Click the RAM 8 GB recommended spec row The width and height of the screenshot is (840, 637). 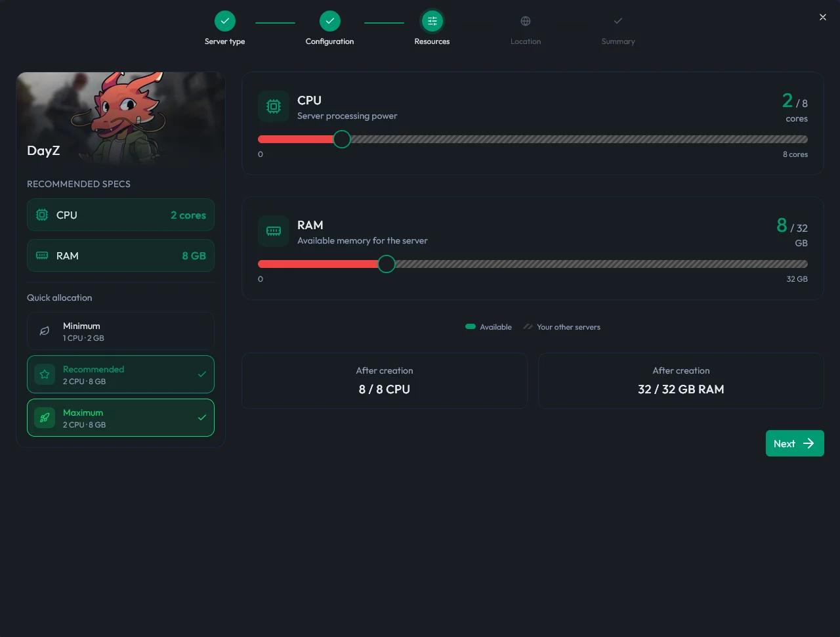(x=121, y=255)
